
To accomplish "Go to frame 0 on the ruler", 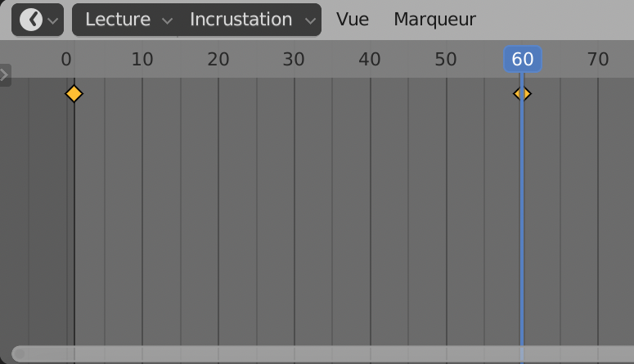I will 66,59.
